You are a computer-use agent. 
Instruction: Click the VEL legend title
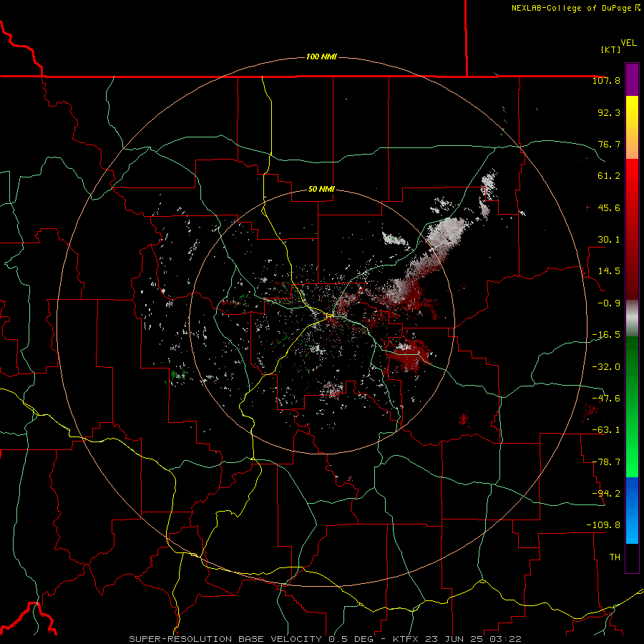point(628,43)
